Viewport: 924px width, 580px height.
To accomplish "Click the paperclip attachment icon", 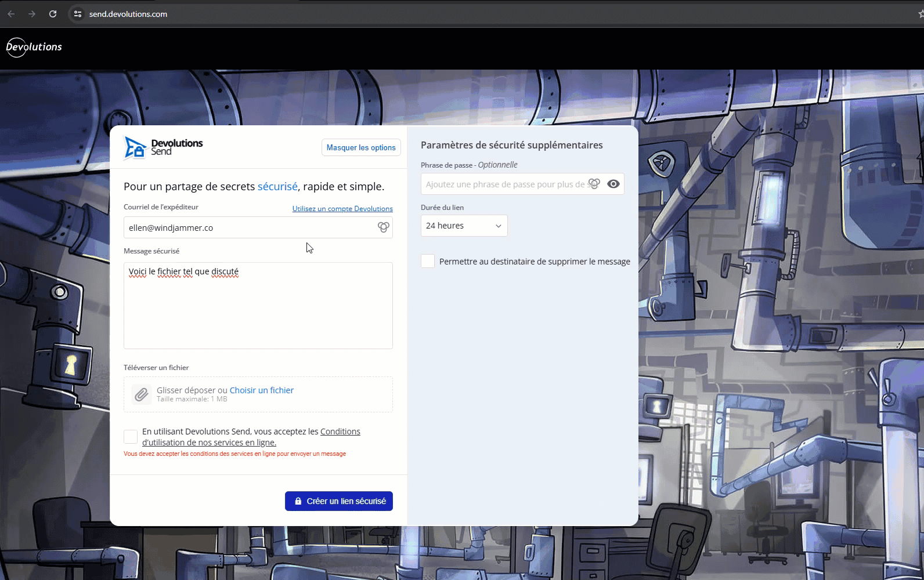I will 140,394.
